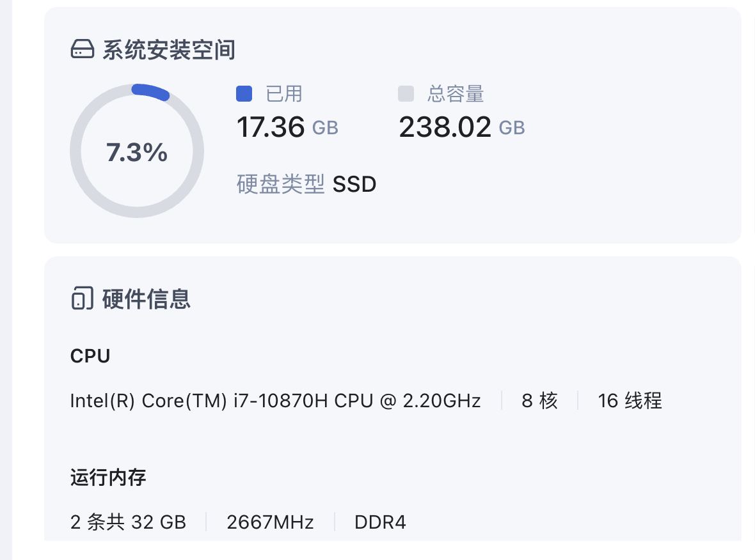Click the CPU subsection label
The width and height of the screenshot is (755, 560).
90,356
